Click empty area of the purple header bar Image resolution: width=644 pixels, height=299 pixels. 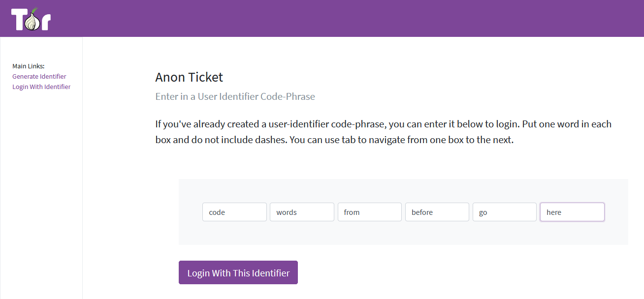(x=345, y=18)
